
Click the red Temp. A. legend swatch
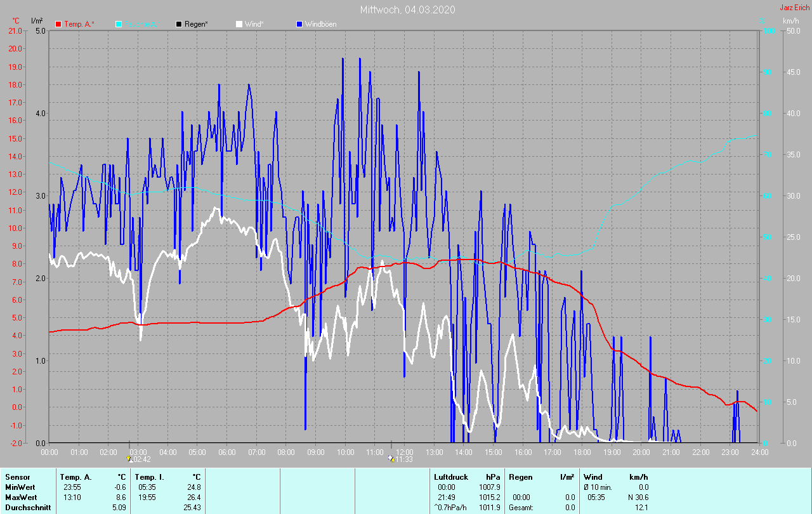[58, 24]
